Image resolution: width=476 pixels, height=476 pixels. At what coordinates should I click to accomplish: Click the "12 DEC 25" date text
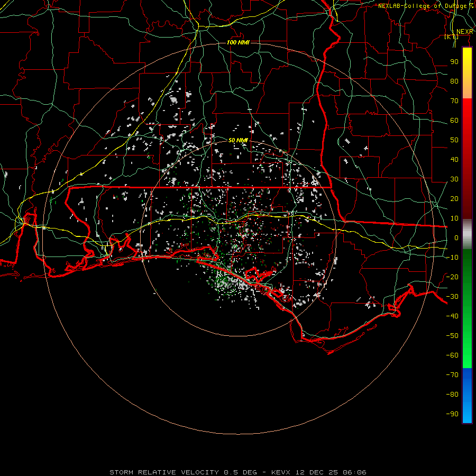(x=317, y=472)
